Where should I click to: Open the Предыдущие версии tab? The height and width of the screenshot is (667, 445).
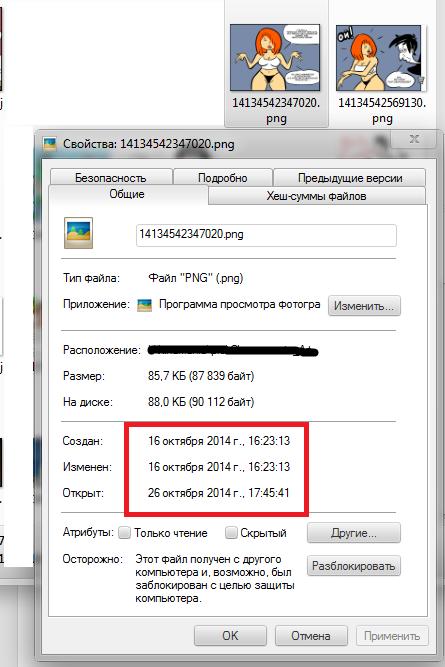pos(350,177)
